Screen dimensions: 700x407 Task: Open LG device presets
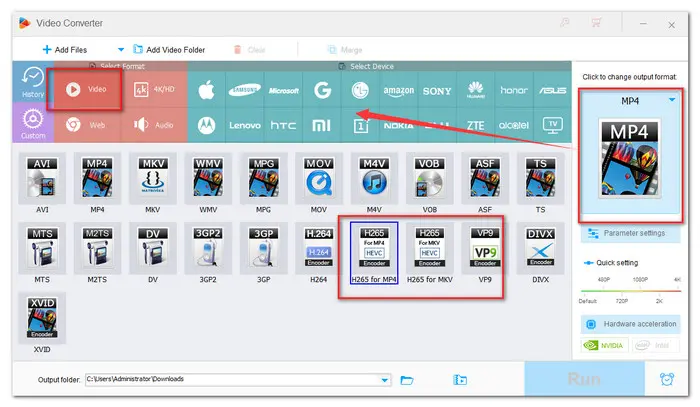click(x=360, y=91)
